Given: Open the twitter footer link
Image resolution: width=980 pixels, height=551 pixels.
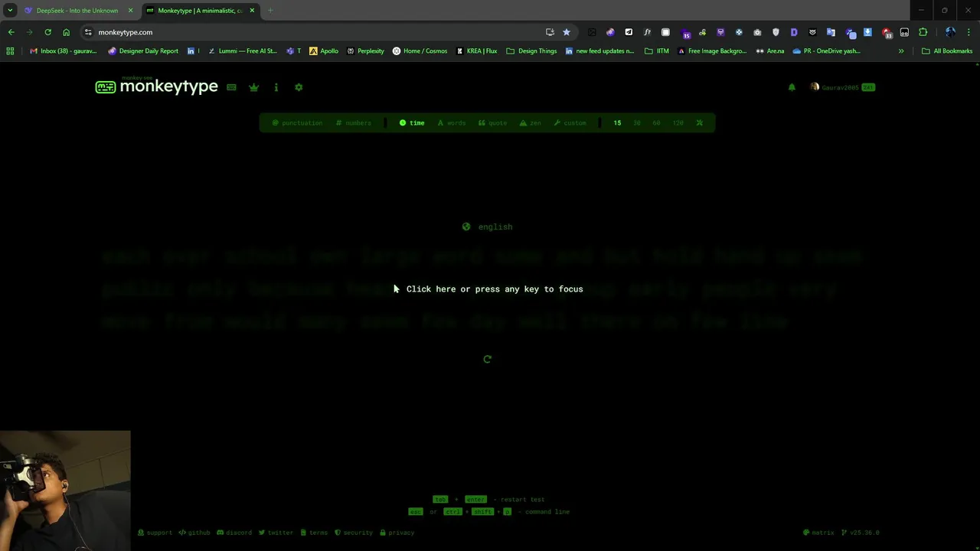Looking at the screenshot, I should point(276,533).
